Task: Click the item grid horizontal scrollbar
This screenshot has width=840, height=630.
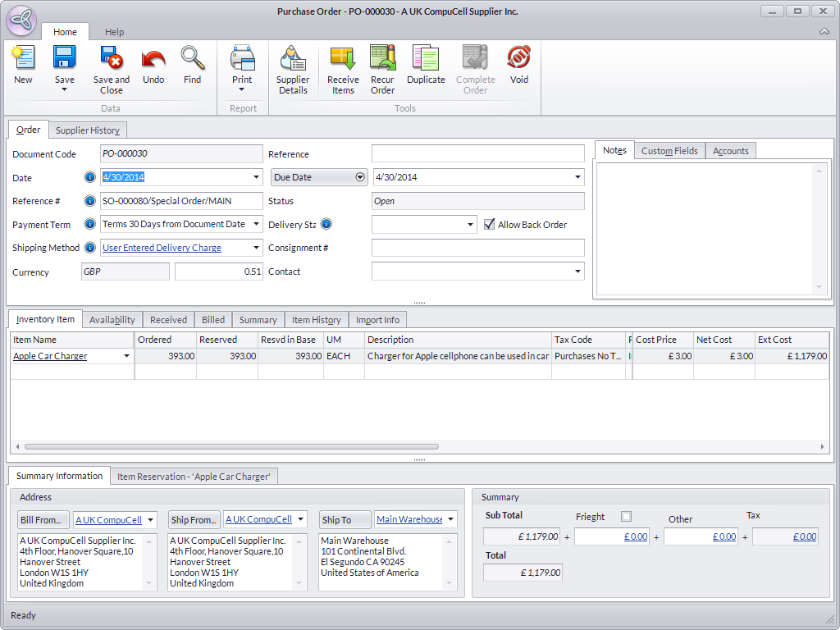Action: 231,447
